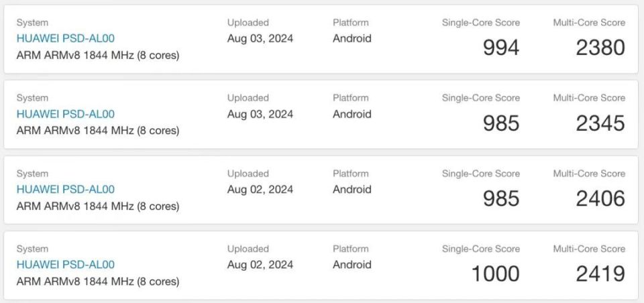
Task: Click the multi-core score 2345
Action: [x=600, y=123]
